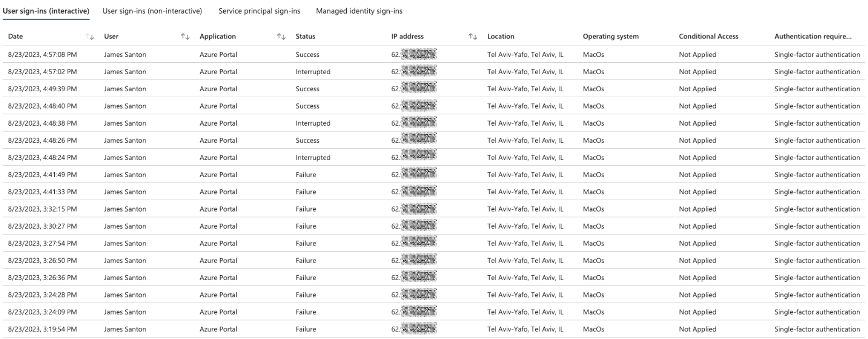Open the 3:26:50 PM sign-in entry
The width and height of the screenshot is (868, 339).
click(434, 260)
